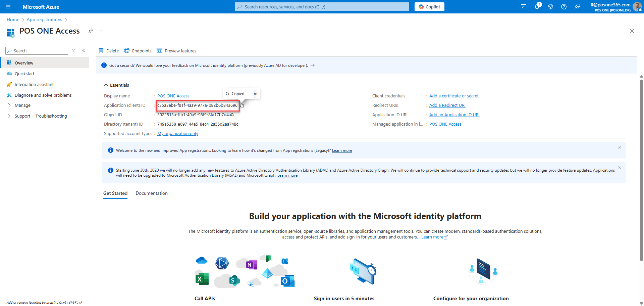The image size is (644, 306).
Task: Open the notifications bell
Action: pyautogui.click(x=537, y=7)
